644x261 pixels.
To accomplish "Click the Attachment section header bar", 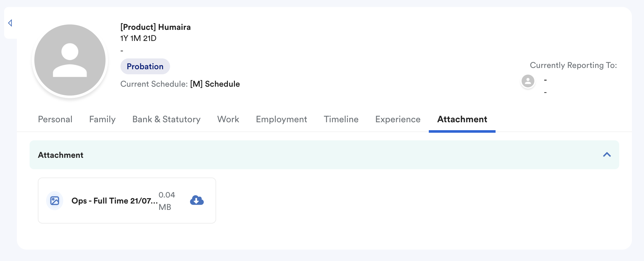I will point(324,155).
